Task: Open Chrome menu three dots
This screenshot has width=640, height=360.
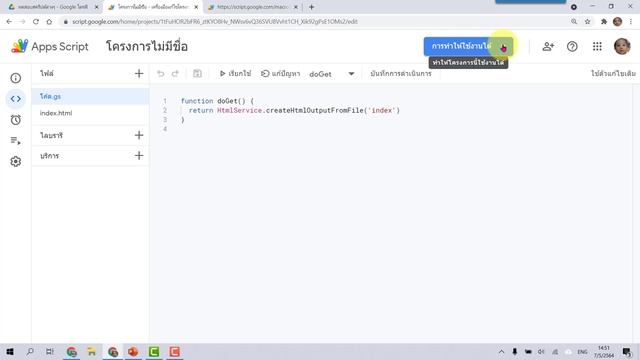Action: (631, 22)
